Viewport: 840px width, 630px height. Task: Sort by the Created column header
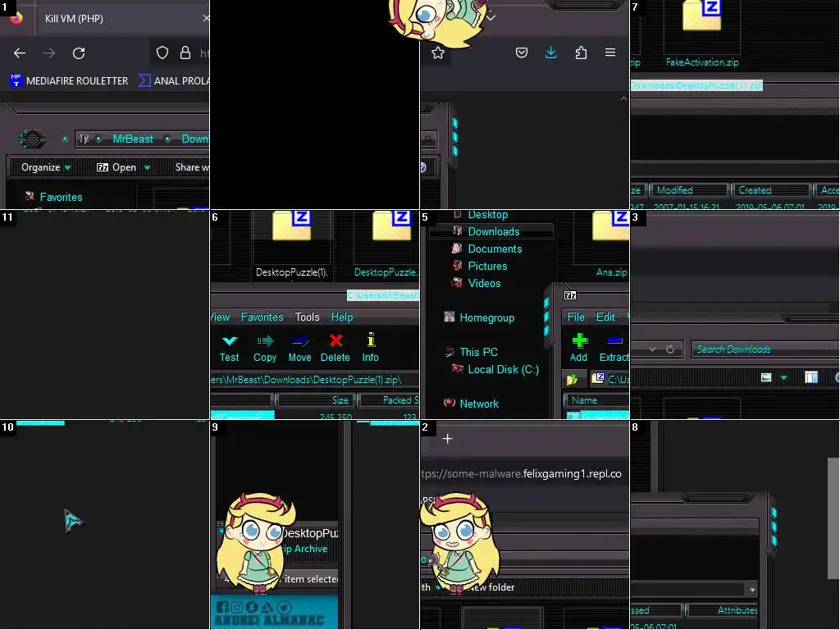point(771,190)
